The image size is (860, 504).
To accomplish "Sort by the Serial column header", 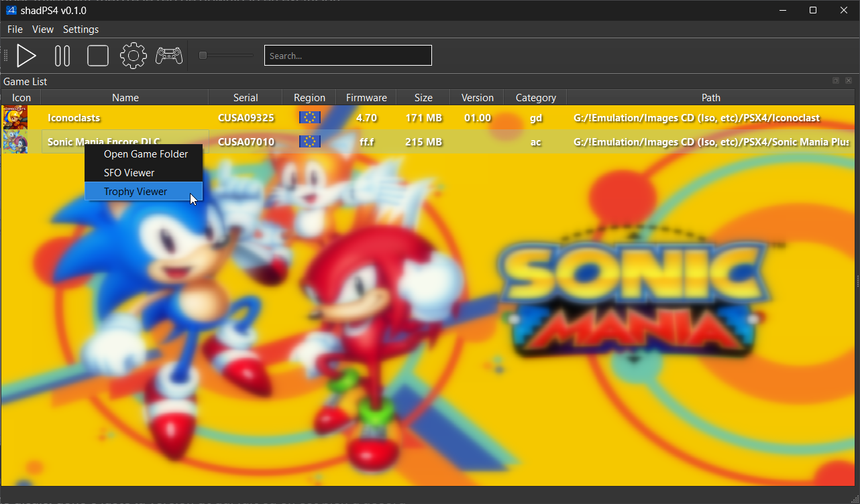I will [x=246, y=98].
